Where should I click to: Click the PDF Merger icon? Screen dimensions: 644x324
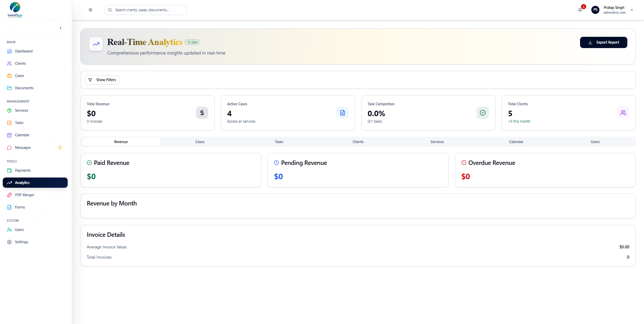point(10,195)
